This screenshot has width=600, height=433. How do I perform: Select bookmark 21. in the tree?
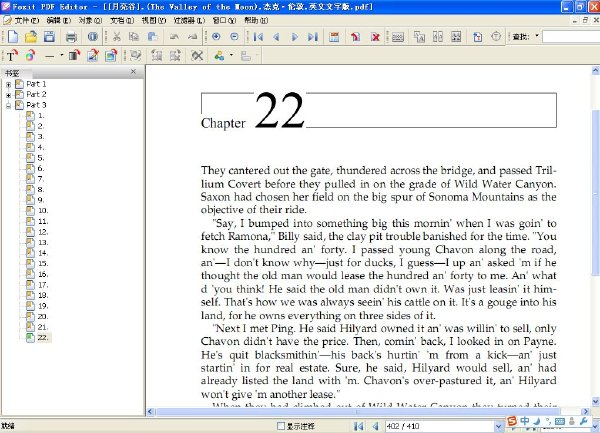click(42, 327)
